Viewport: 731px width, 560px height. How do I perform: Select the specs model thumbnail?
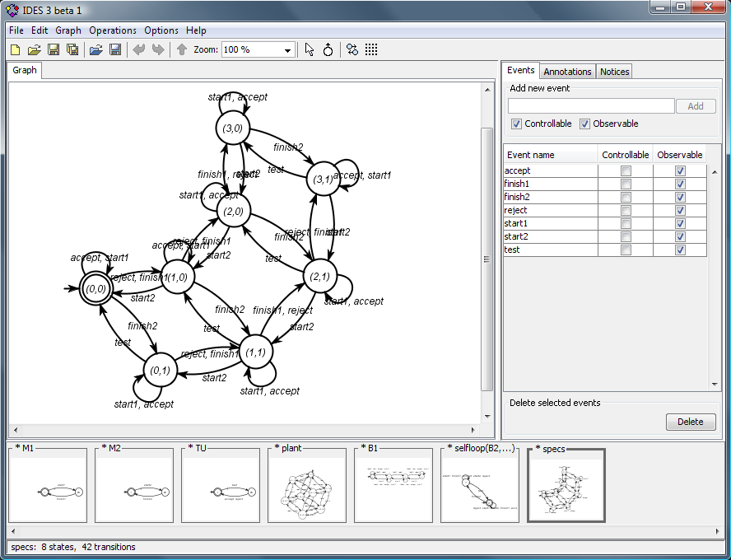tap(566, 483)
